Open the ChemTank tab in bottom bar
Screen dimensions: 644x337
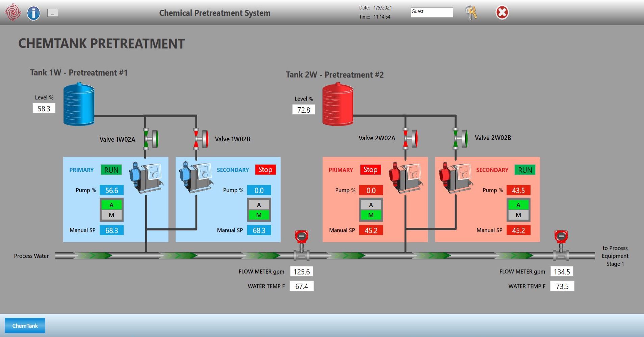pos(25,326)
